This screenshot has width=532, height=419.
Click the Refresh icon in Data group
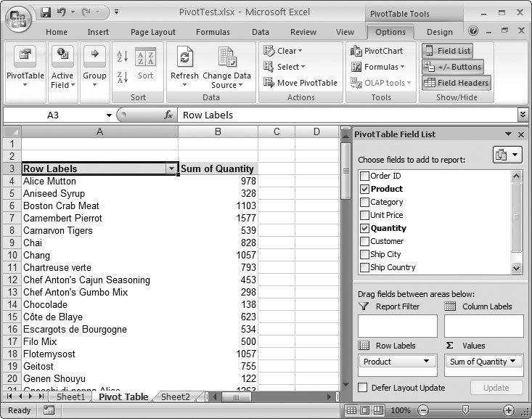(x=184, y=58)
